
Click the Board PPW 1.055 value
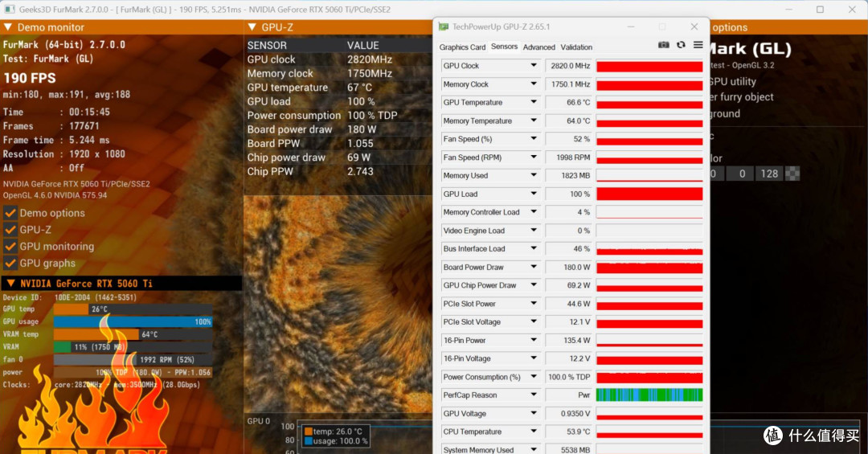(x=360, y=143)
